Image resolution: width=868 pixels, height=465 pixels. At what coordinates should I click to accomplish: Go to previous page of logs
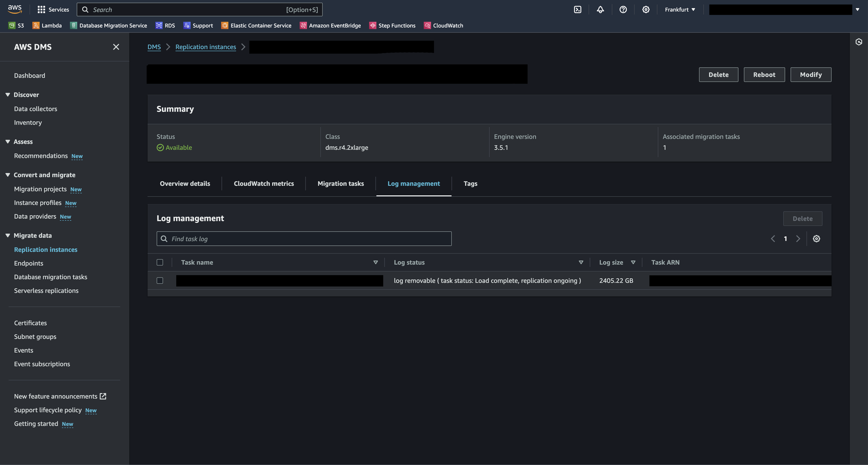[773, 239]
